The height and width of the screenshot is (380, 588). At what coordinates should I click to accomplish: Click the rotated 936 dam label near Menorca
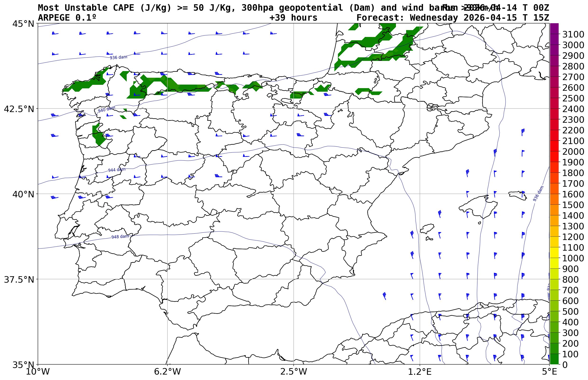click(538, 194)
